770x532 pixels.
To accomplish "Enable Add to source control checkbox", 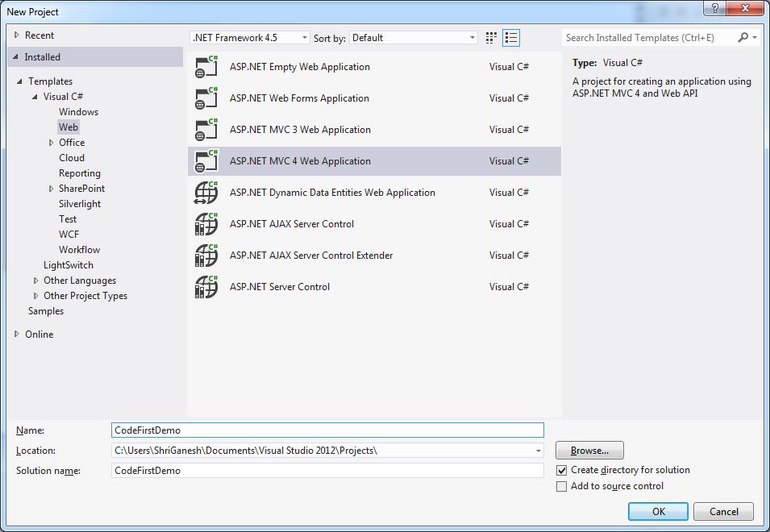I will 562,486.
